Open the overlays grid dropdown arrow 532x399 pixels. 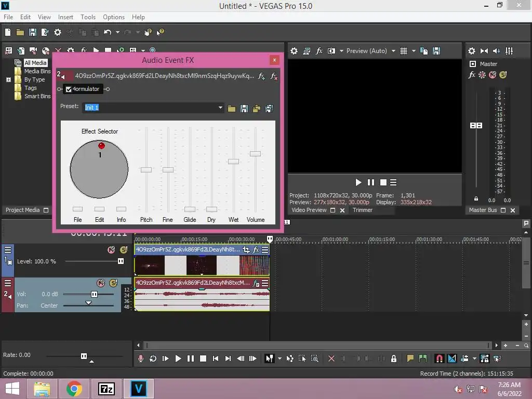coord(414,51)
